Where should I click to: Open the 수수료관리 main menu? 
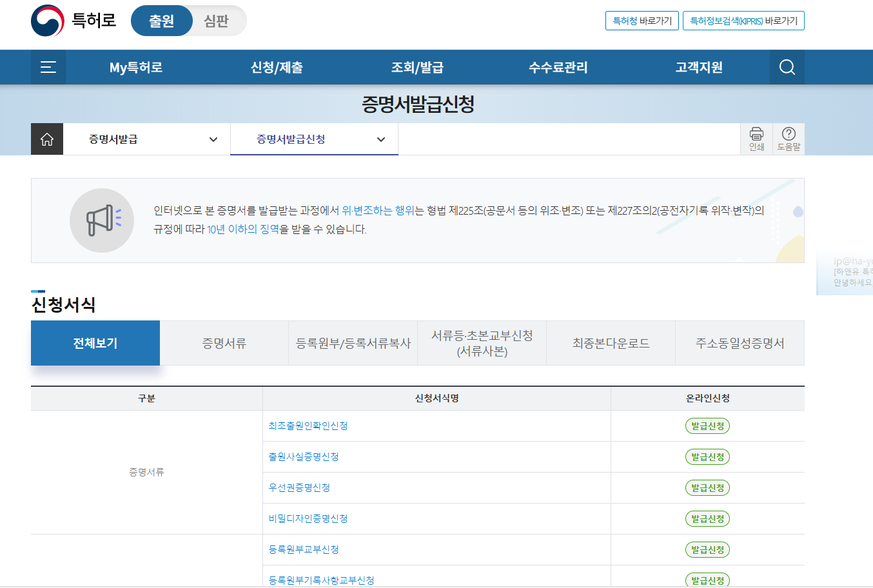click(x=558, y=67)
